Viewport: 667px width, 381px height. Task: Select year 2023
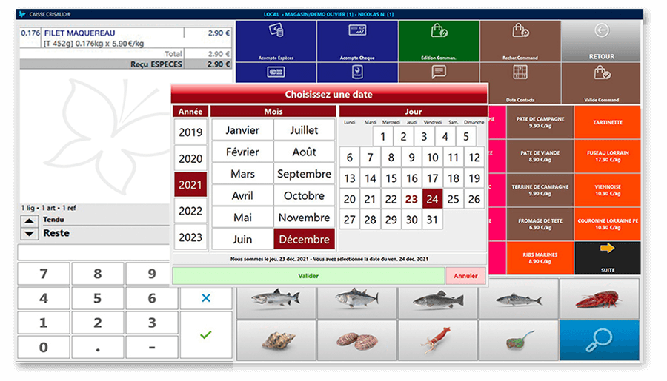click(x=191, y=237)
